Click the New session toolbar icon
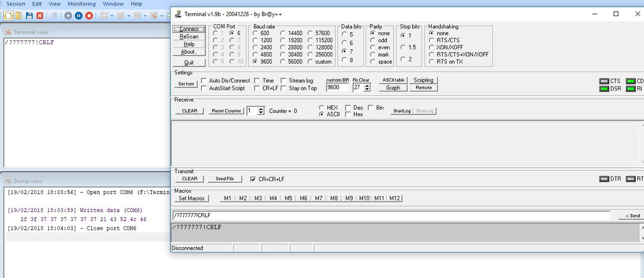This screenshot has height=278, width=644. (x=8, y=16)
